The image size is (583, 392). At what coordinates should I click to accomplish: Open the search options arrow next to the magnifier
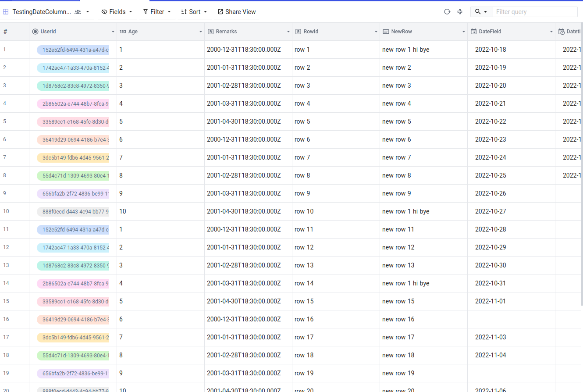pos(486,12)
